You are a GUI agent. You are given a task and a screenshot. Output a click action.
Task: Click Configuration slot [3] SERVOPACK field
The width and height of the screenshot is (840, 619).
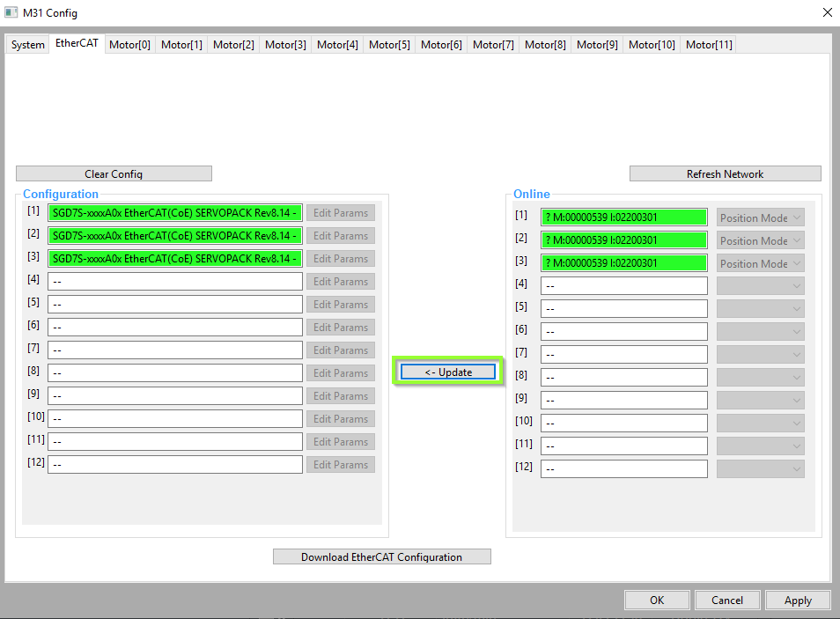point(175,258)
